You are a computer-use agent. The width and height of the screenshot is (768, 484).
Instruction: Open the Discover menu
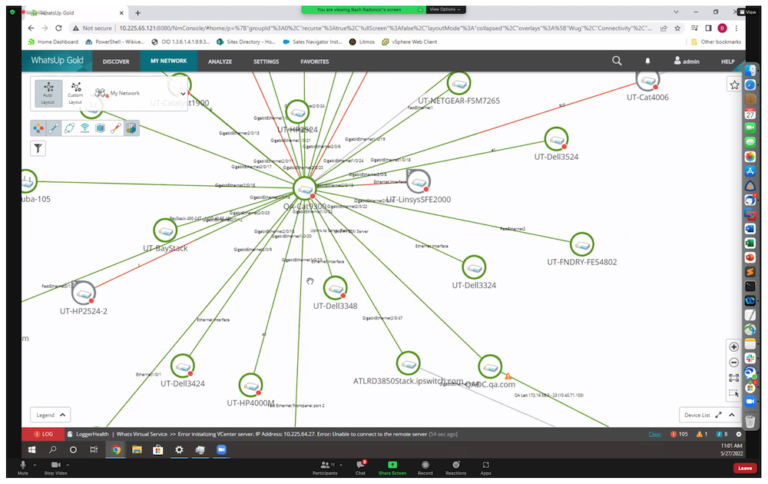(116, 61)
